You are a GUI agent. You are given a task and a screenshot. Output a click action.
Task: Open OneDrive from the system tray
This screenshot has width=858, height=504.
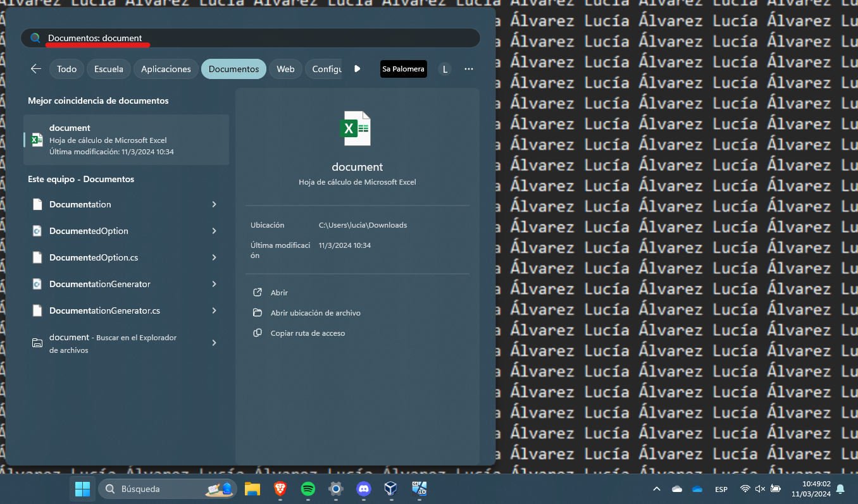click(697, 488)
